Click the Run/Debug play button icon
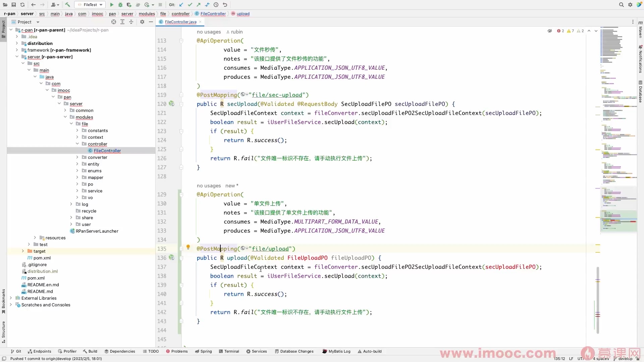The width and height of the screenshot is (644, 362). [x=111, y=4]
